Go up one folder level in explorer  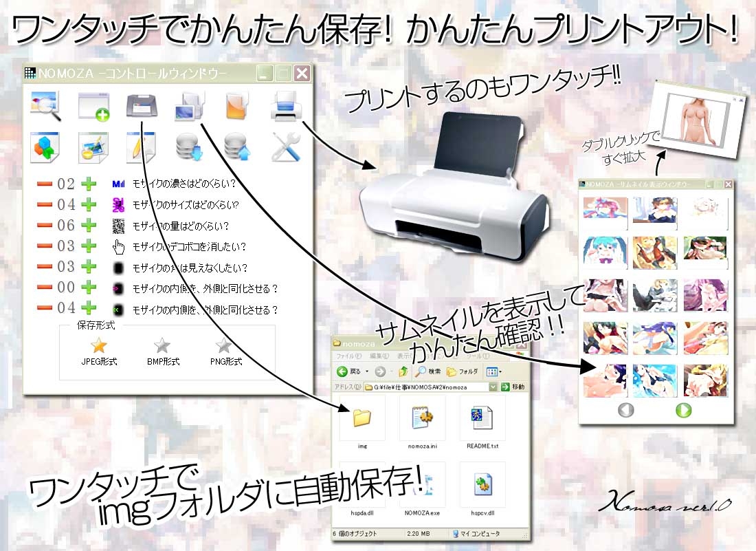(403, 371)
